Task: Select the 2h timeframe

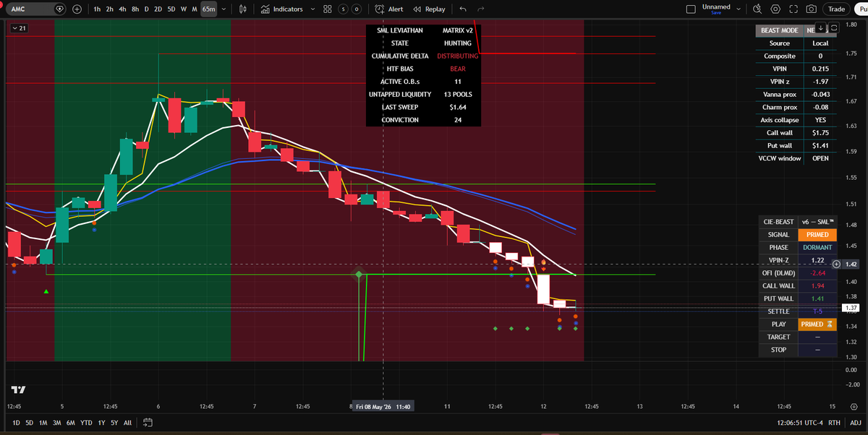Action: coord(109,9)
